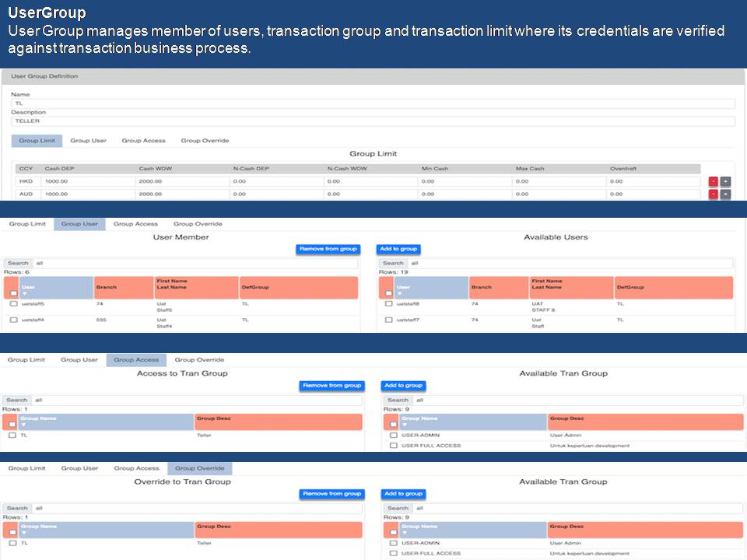Click the User sort arrow in User Member table

click(24, 293)
